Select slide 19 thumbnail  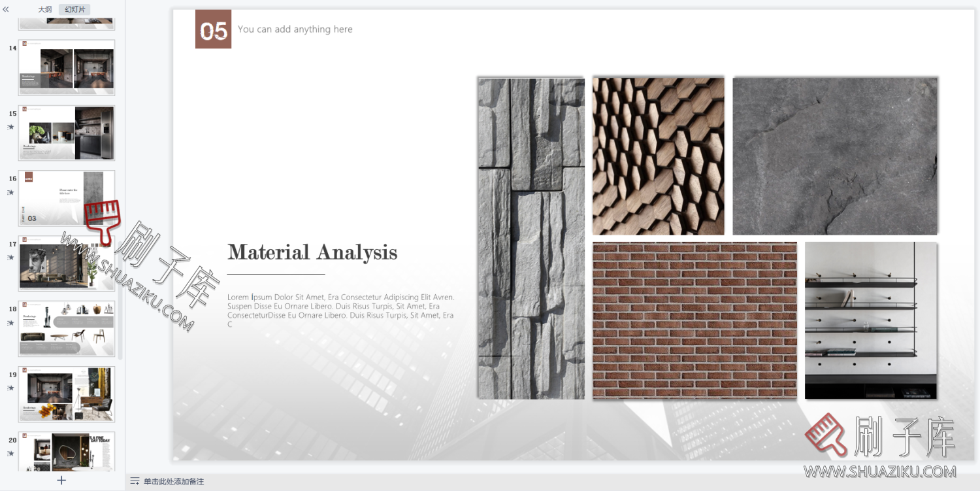point(67,394)
